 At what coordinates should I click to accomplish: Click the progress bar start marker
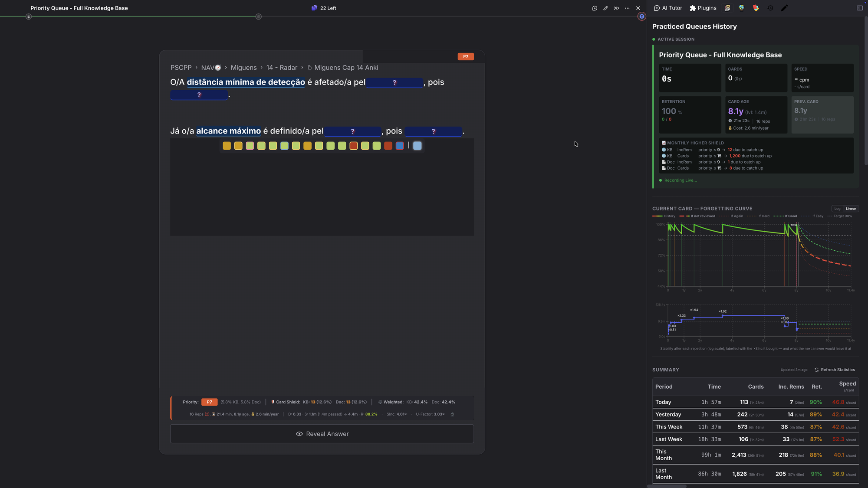pyautogui.click(x=29, y=16)
